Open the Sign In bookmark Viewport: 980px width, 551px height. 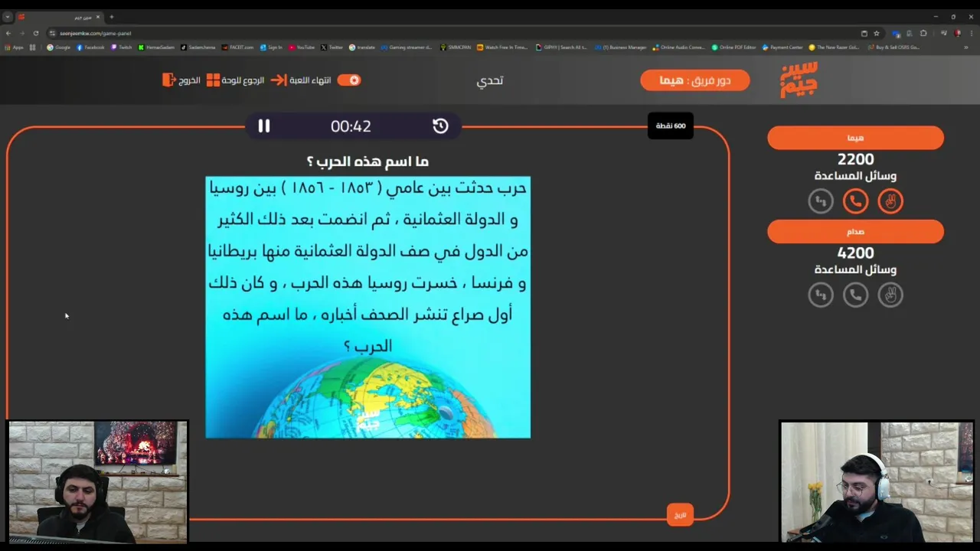(272, 47)
